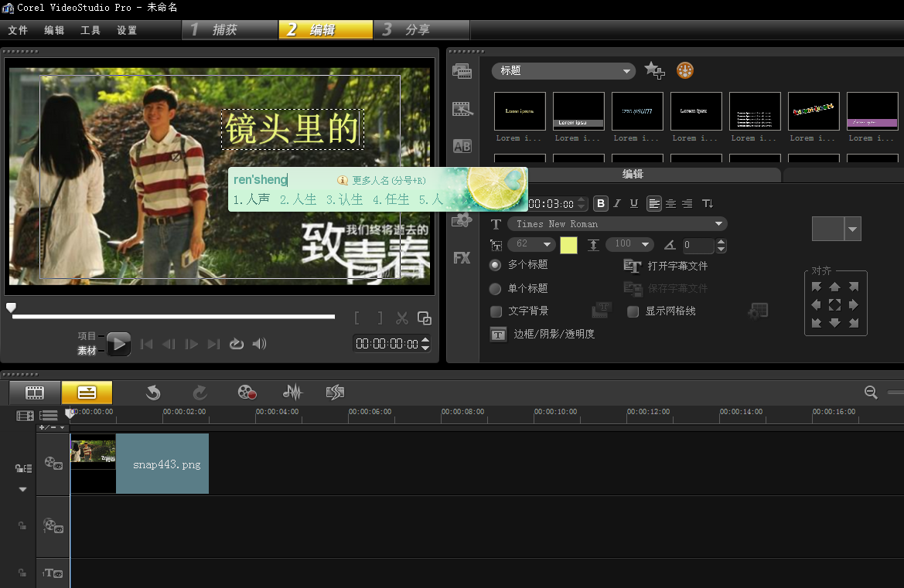Align text to the right
904x588 pixels.
(687, 203)
